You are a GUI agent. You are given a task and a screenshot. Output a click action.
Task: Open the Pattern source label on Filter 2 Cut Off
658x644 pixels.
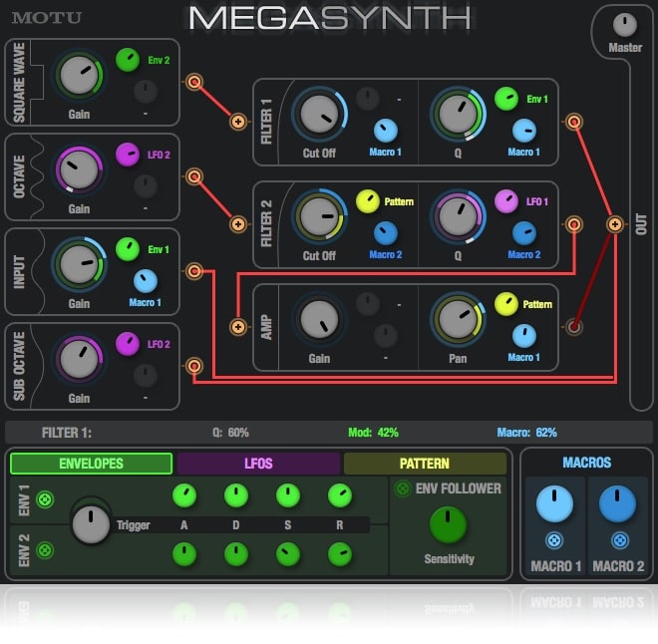(x=399, y=201)
